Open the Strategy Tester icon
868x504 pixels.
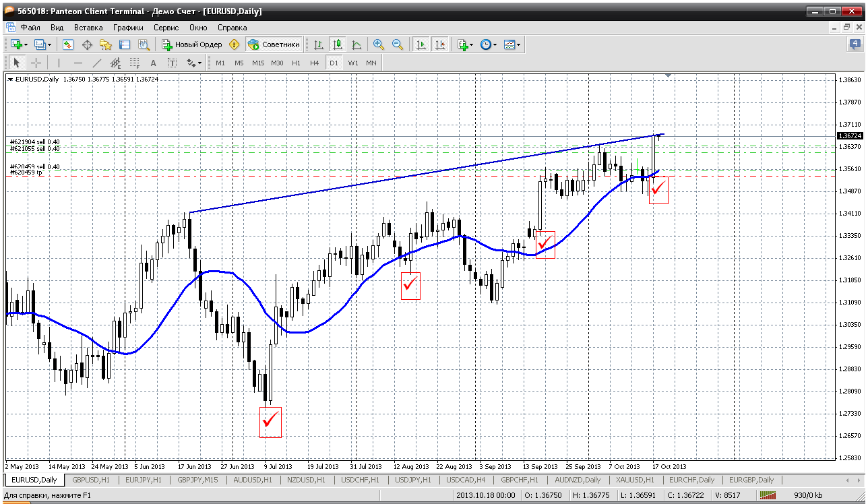(144, 44)
